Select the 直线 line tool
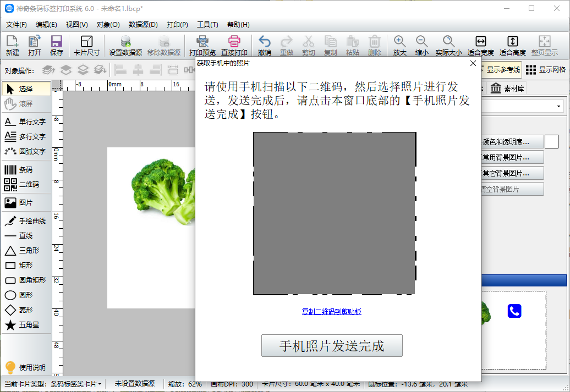 coord(26,236)
